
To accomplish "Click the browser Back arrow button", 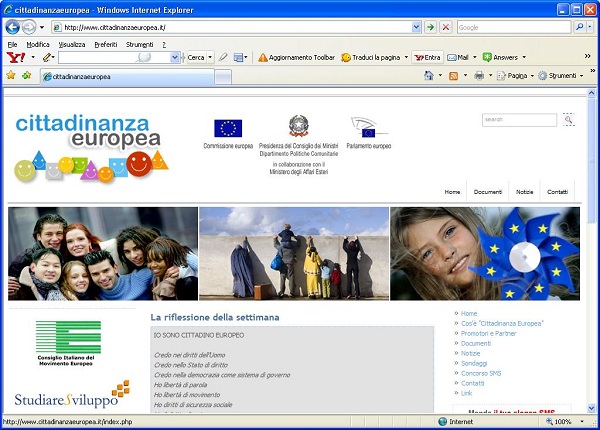I will [12, 27].
